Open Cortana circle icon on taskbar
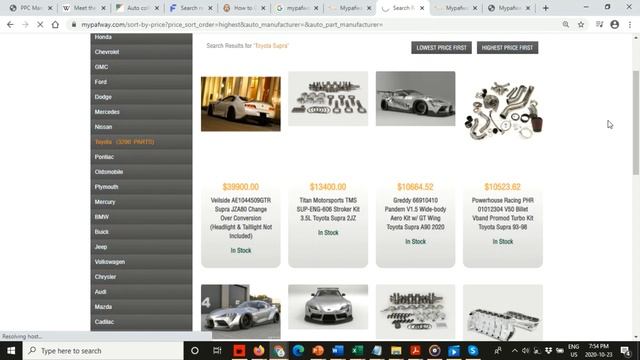This screenshot has width=640, height=360. [x=195, y=351]
